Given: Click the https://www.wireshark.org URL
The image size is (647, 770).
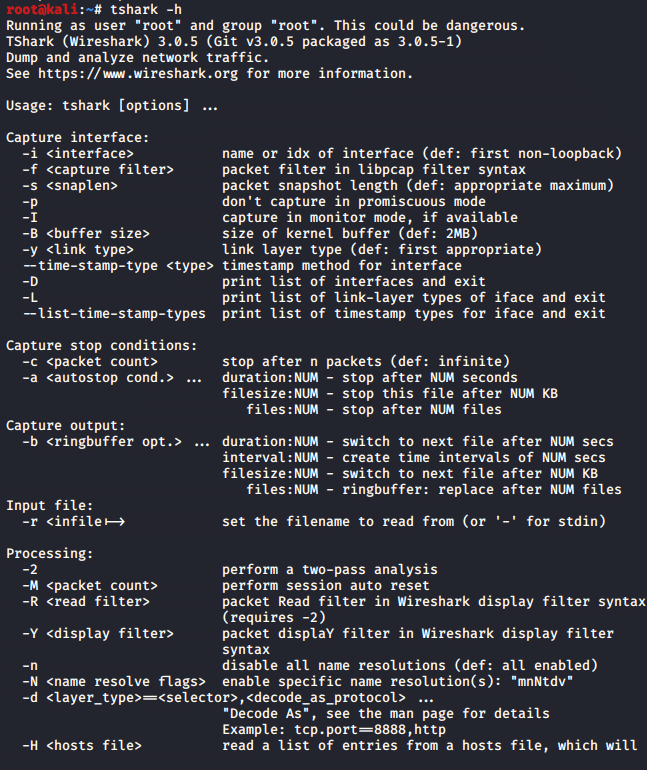Looking at the screenshot, I should coord(138,74).
